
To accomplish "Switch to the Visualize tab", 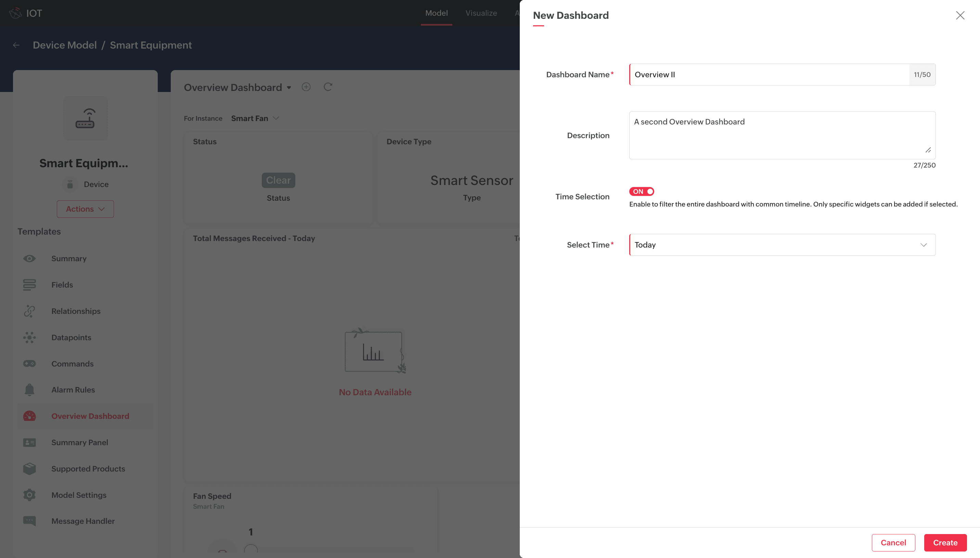I will click(x=481, y=13).
